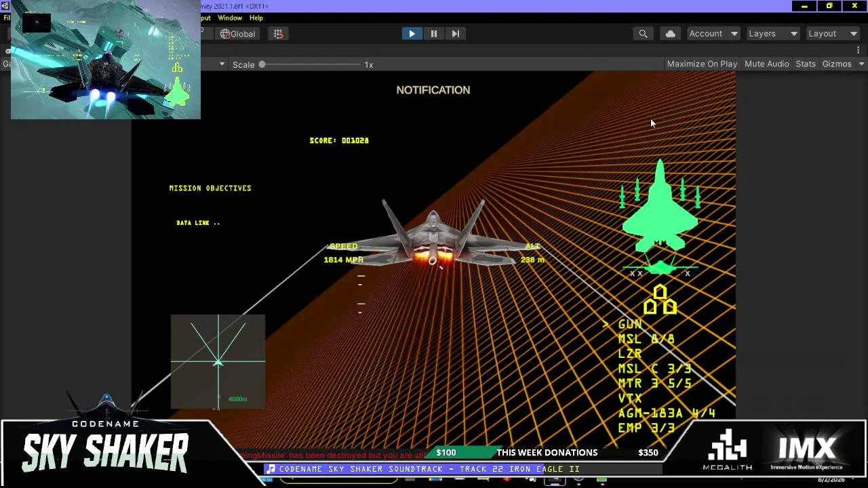Toggle Gizmos in the Game view
868x488 pixels.
click(837, 64)
